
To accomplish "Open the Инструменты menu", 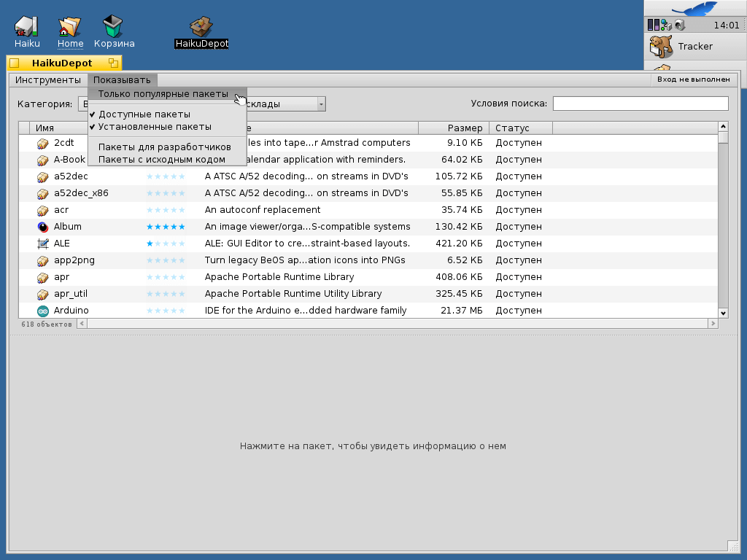I will pos(48,80).
